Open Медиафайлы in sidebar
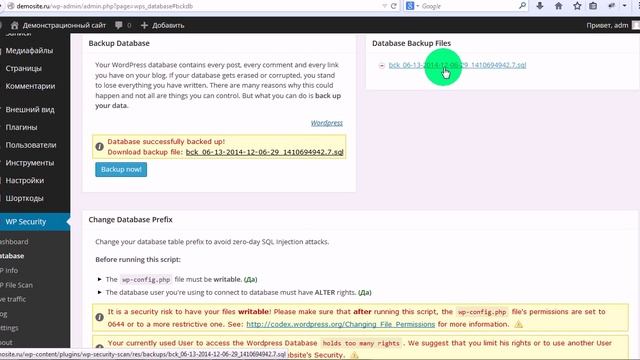 click(29, 51)
